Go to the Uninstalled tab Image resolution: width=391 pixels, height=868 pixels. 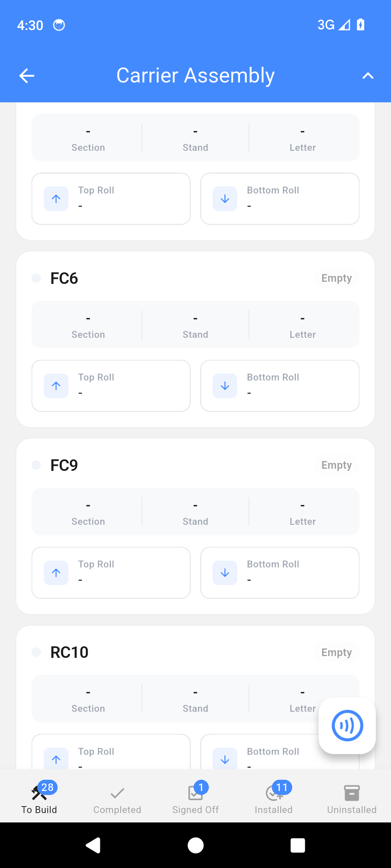click(x=352, y=799)
